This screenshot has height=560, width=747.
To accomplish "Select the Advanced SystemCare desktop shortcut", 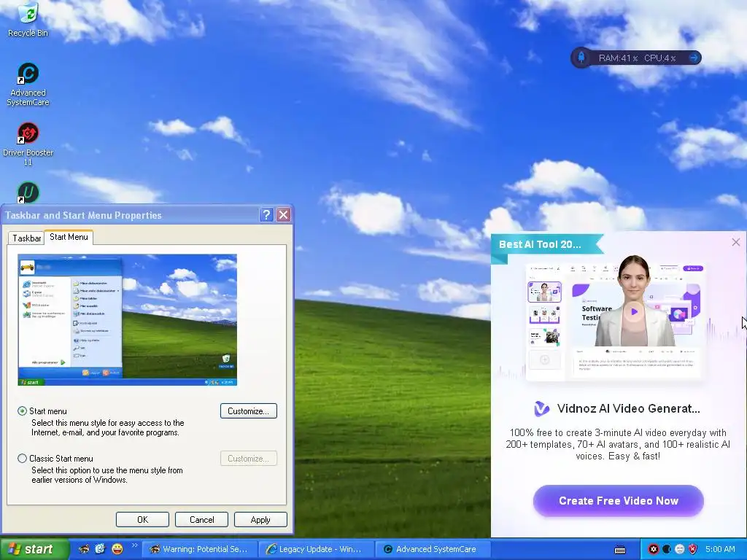I will (x=28, y=85).
